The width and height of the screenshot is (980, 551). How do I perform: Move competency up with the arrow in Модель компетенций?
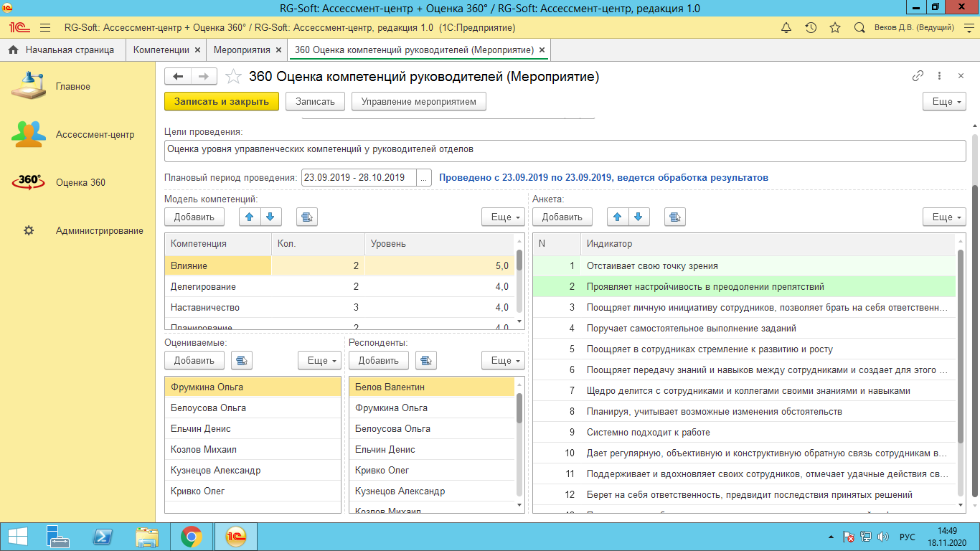[250, 217]
